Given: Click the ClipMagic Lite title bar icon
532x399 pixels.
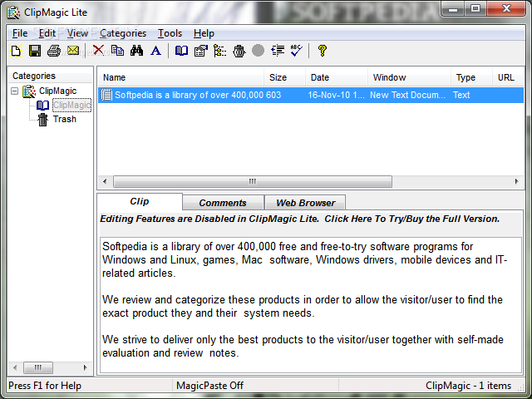Looking at the screenshot, I should 13,12.
